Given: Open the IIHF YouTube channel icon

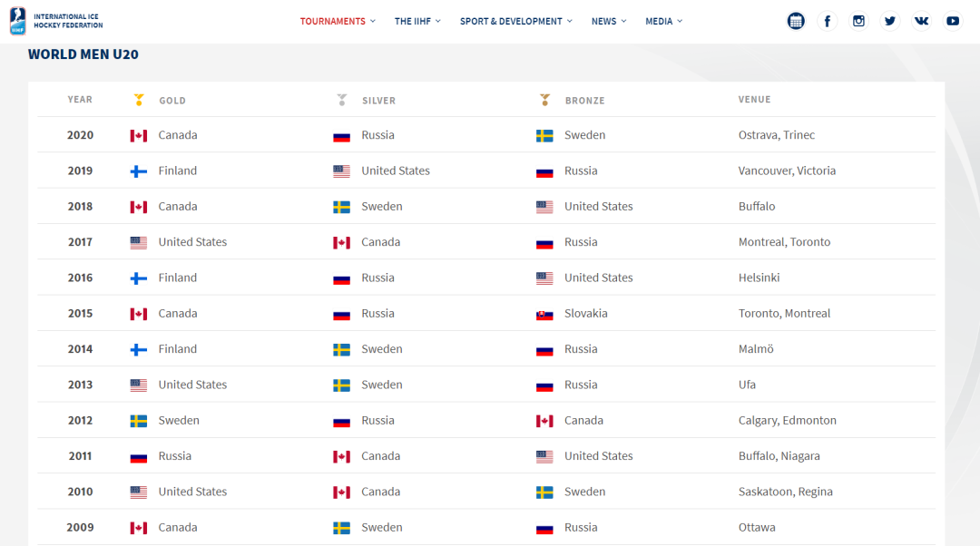Looking at the screenshot, I should [x=953, y=21].
